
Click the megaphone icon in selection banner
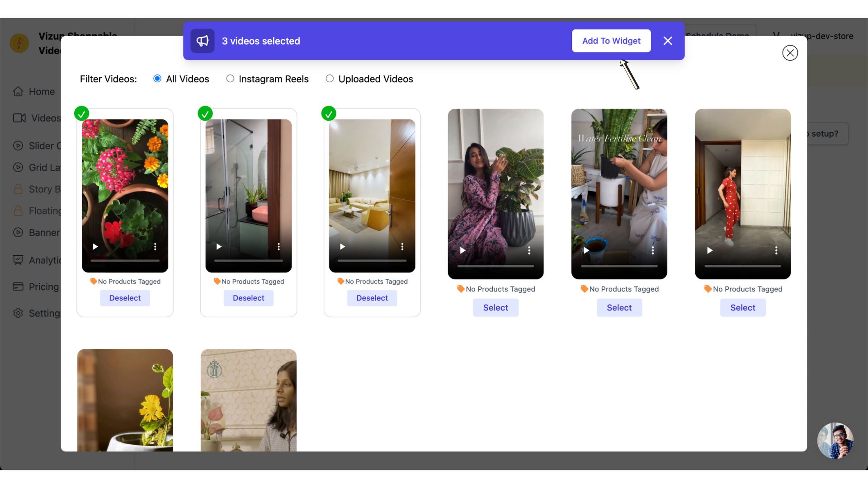click(202, 41)
